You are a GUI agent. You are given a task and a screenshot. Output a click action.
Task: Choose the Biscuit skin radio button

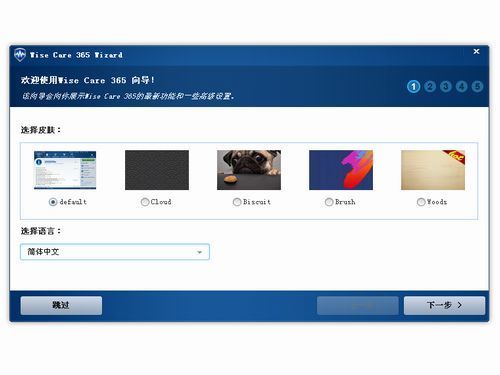[237, 202]
